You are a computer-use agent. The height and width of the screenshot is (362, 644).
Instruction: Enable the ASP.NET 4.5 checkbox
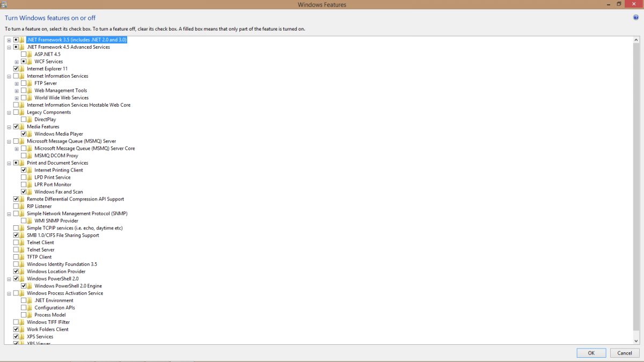(x=24, y=54)
